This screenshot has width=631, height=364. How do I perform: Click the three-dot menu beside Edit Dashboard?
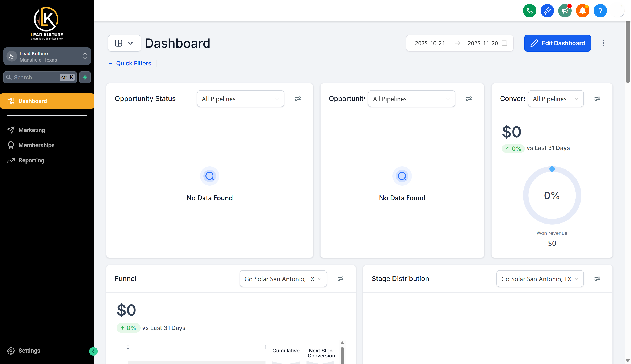[603, 43]
